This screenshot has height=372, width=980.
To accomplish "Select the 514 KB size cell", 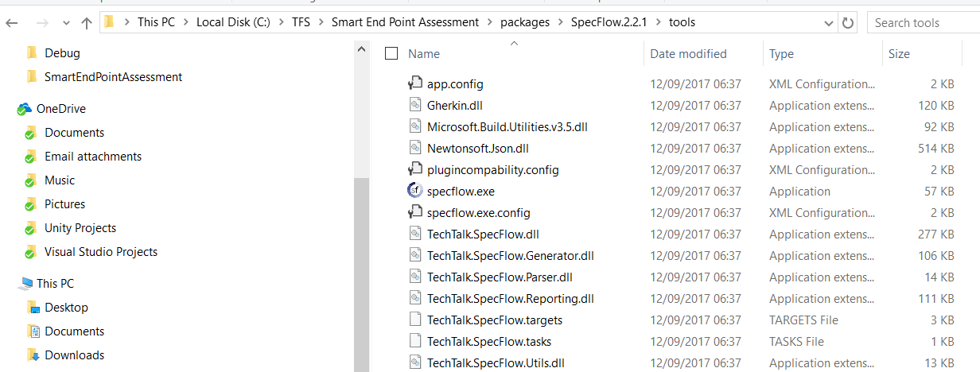I will (x=936, y=148).
